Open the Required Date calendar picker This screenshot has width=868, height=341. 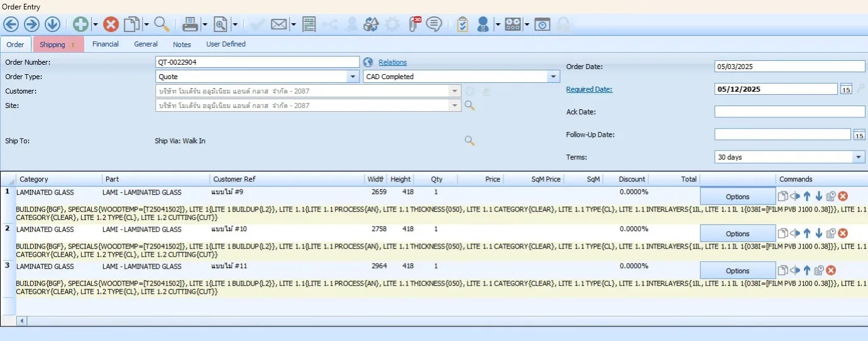coord(846,89)
